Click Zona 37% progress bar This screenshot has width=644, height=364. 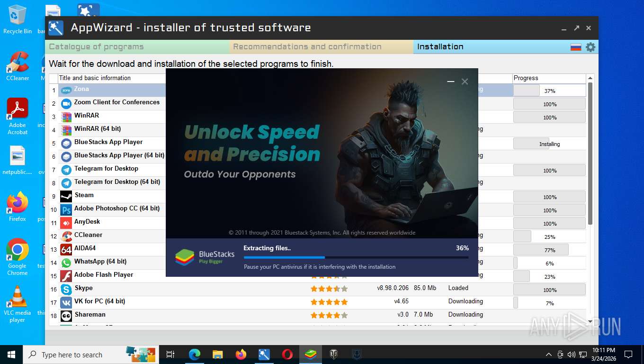tap(550, 91)
